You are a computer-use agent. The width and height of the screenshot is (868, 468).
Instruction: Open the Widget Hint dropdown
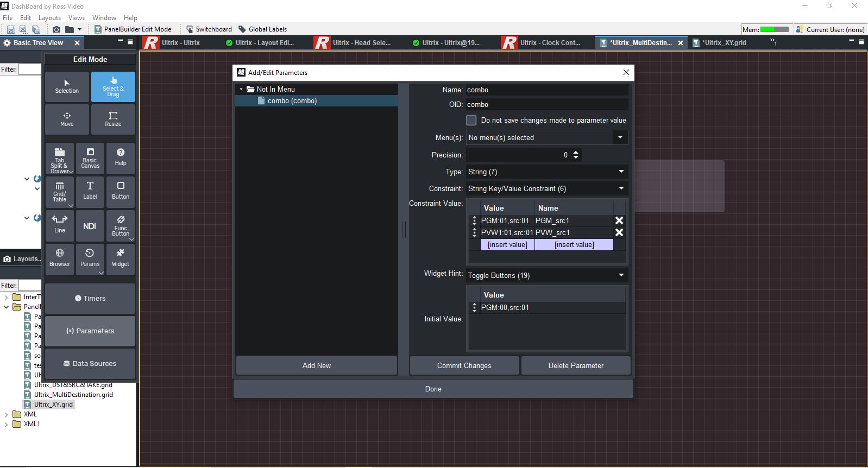pos(547,275)
